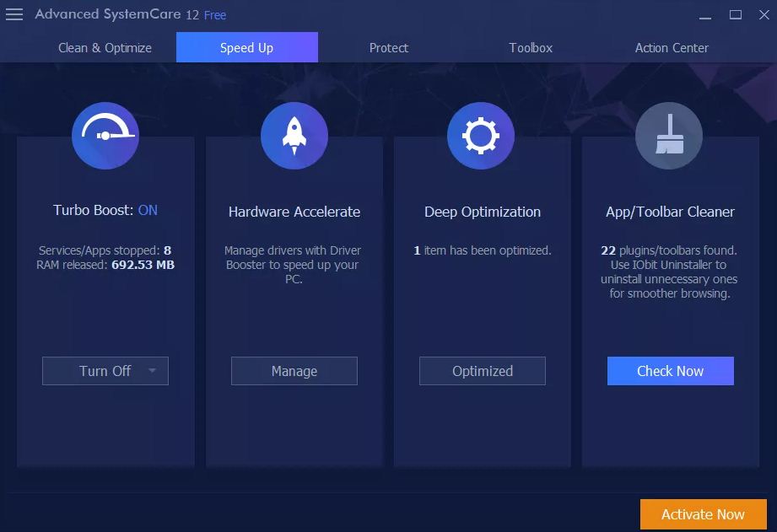
Task: Close the Advanced SystemCare window
Action: 764,15
